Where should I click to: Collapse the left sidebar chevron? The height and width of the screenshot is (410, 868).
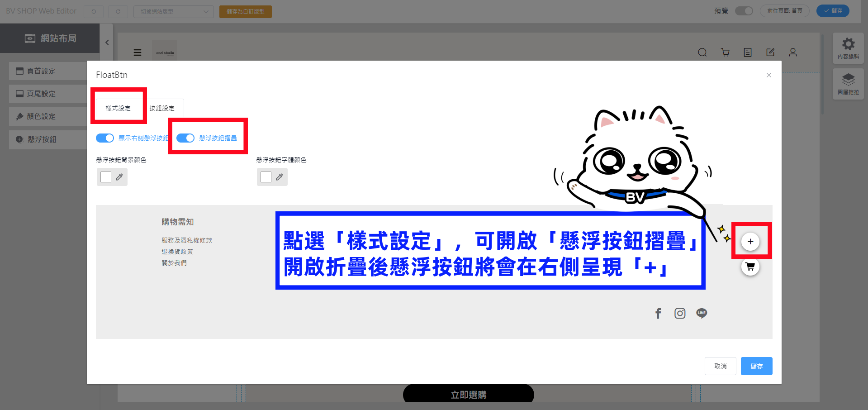[107, 43]
